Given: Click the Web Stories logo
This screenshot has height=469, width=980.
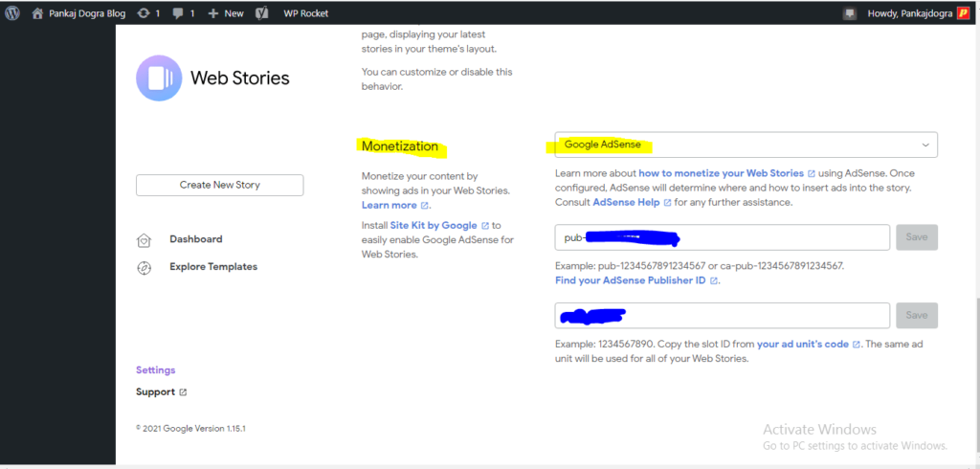Looking at the screenshot, I should (159, 78).
